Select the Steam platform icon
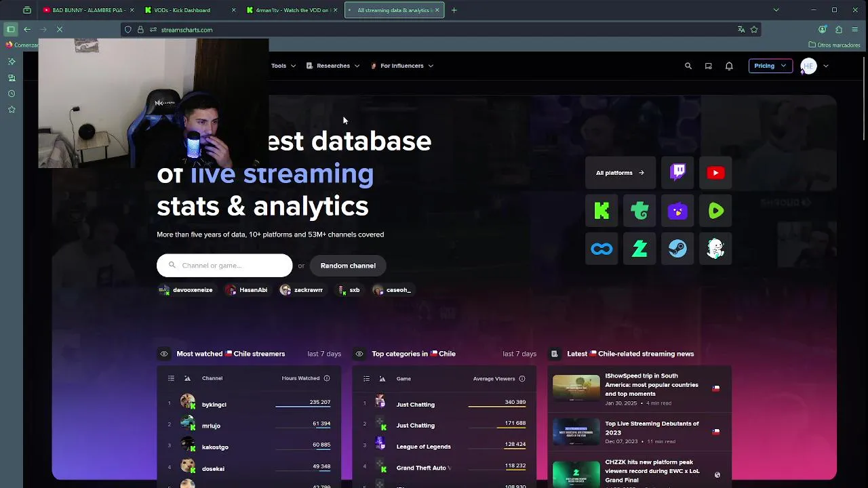The height and width of the screenshot is (488, 868). tap(677, 249)
